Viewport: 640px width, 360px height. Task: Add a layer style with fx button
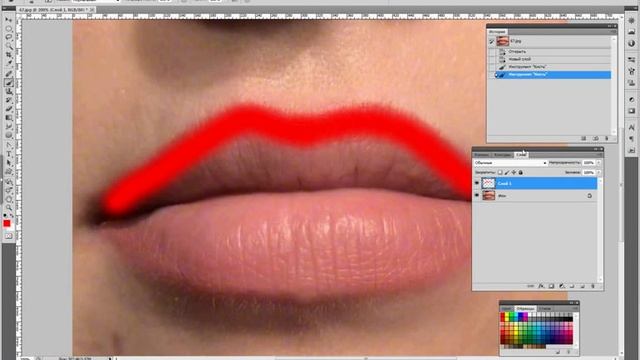tap(541, 286)
